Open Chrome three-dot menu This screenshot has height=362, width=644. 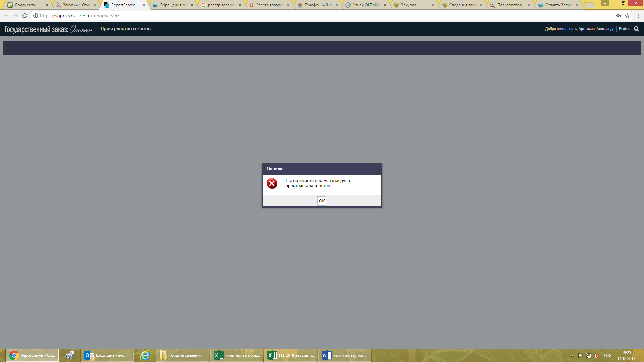tap(638, 16)
